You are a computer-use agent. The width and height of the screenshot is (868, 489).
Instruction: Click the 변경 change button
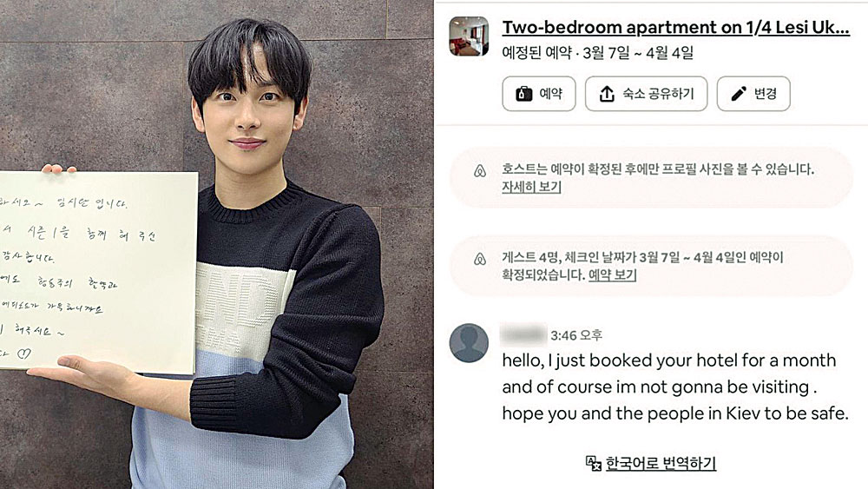pyautogui.click(x=753, y=94)
